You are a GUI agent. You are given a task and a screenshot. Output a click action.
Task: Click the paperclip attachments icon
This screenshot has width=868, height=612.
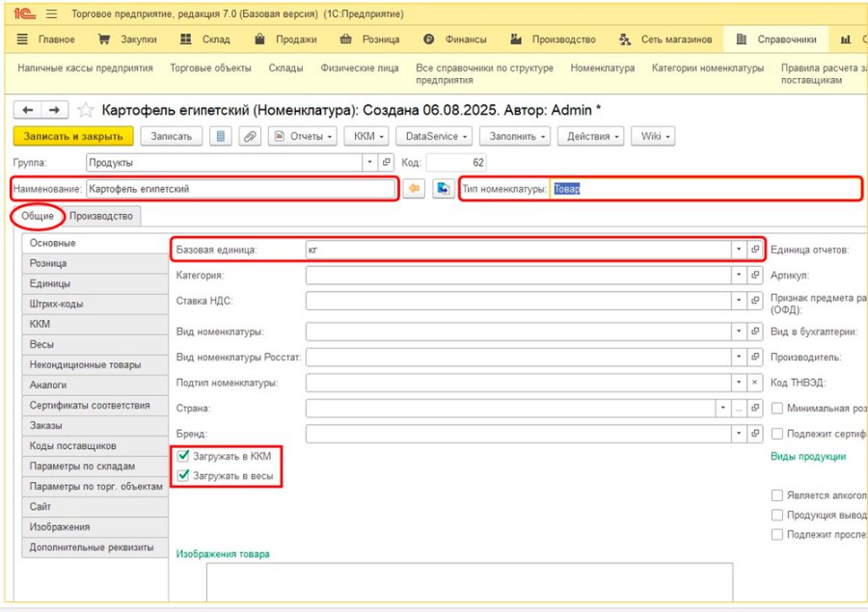click(x=250, y=136)
